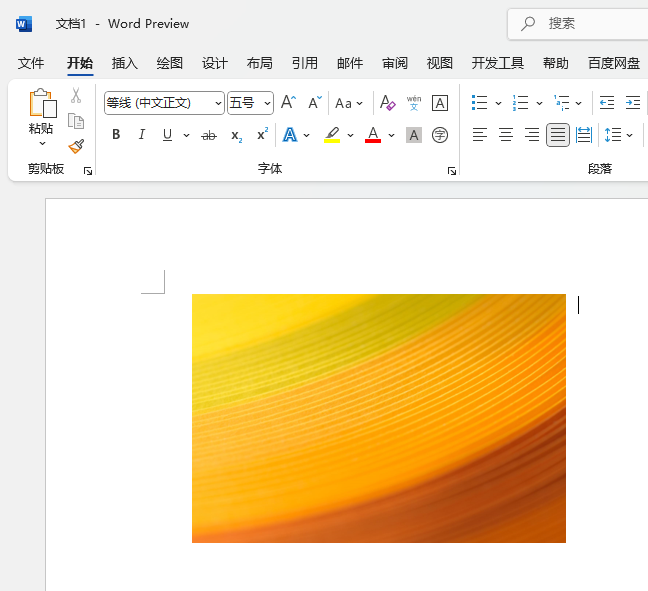The image size is (648, 591).
Task: Toggle italic formatting I
Action: pyautogui.click(x=142, y=134)
